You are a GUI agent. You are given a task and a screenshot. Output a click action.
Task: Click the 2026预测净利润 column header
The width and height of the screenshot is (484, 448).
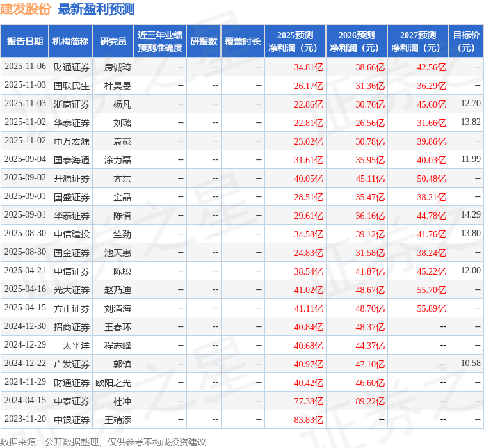coord(357,42)
